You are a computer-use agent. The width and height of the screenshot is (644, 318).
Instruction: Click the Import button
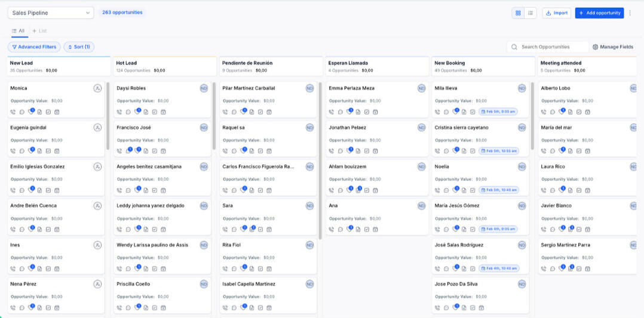[556, 13]
